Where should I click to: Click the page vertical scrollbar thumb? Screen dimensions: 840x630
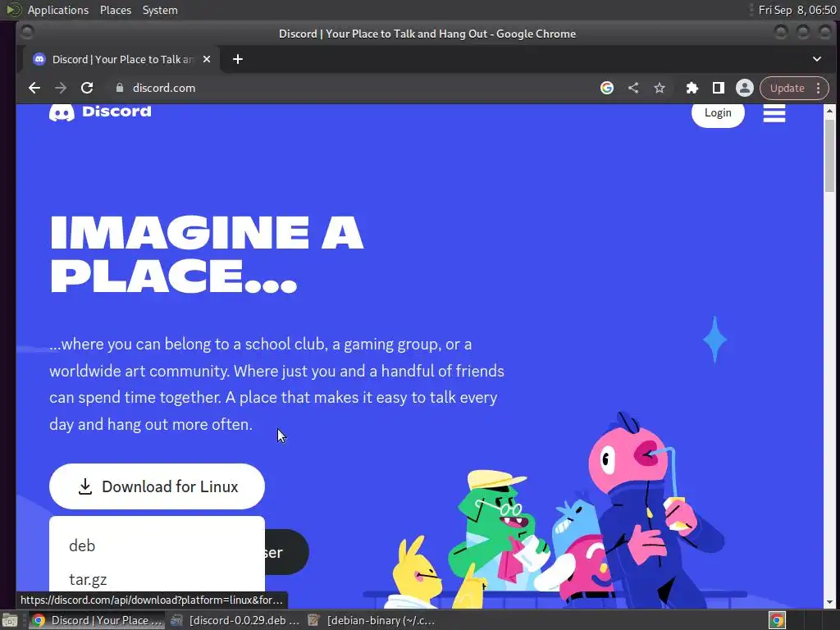(829, 155)
